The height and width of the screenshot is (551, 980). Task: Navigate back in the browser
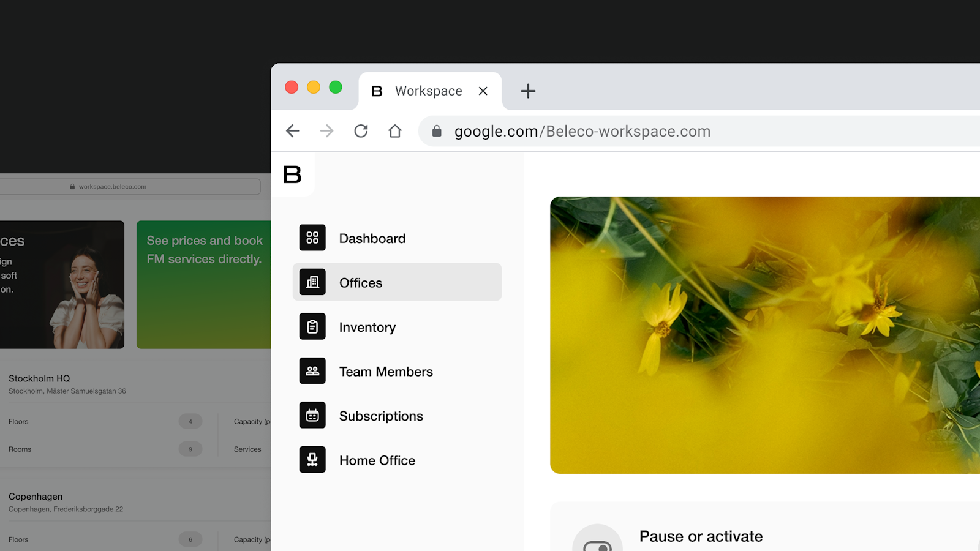(293, 131)
